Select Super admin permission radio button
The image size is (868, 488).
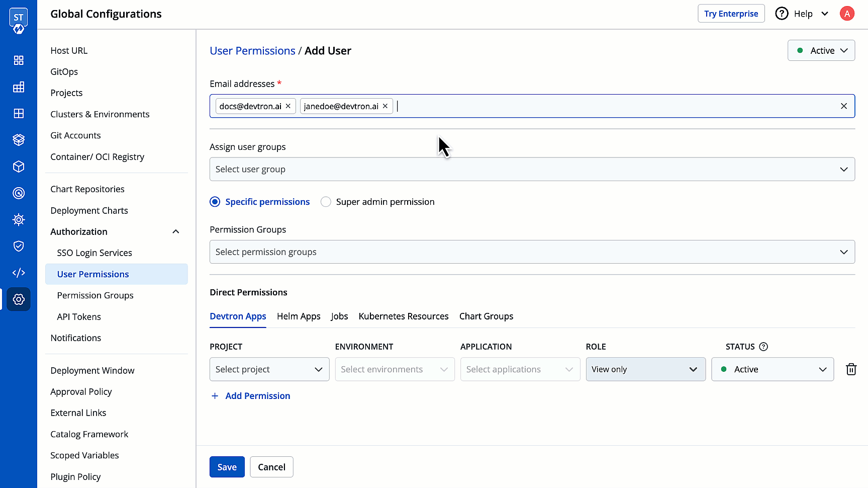pyautogui.click(x=326, y=202)
